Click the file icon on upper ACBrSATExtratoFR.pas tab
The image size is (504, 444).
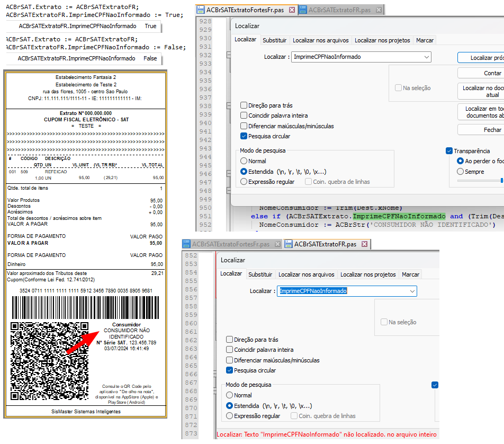pyautogui.click(x=303, y=10)
